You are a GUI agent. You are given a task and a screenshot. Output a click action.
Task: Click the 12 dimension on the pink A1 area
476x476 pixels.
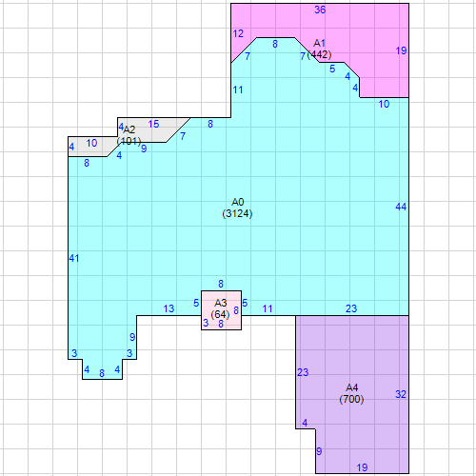coord(238,33)
